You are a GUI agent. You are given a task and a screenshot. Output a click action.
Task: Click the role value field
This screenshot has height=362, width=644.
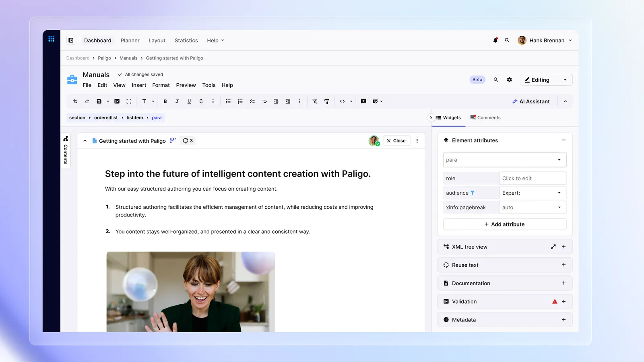click(x=533, y=178)
